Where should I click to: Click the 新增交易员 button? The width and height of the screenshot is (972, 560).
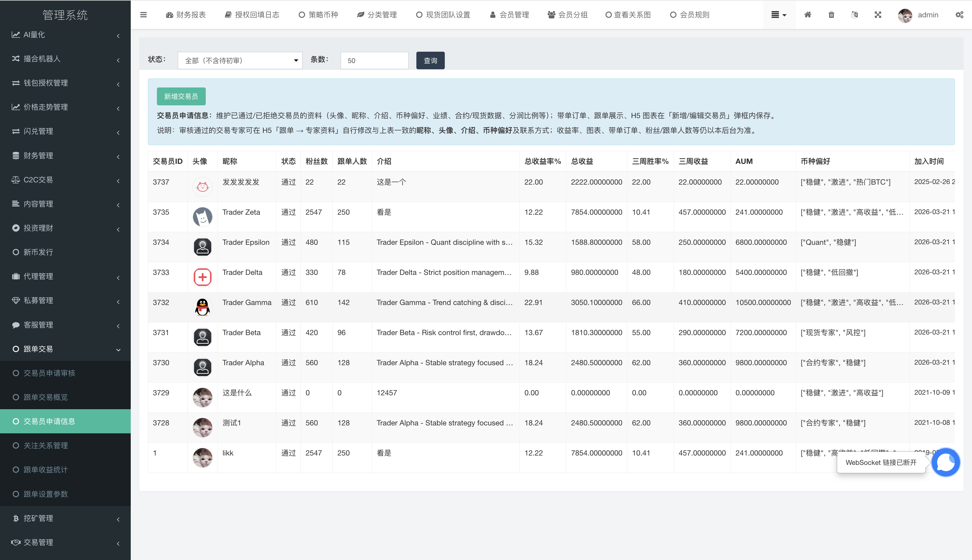click(181, 96)
